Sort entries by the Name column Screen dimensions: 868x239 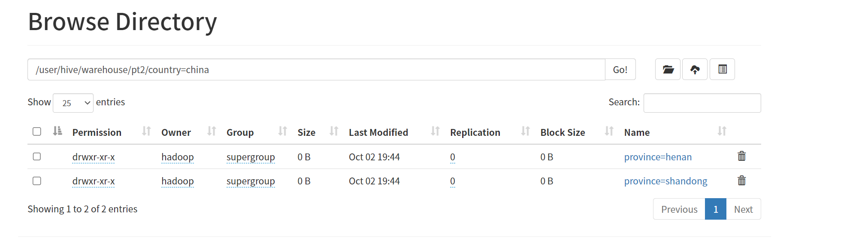637,132
